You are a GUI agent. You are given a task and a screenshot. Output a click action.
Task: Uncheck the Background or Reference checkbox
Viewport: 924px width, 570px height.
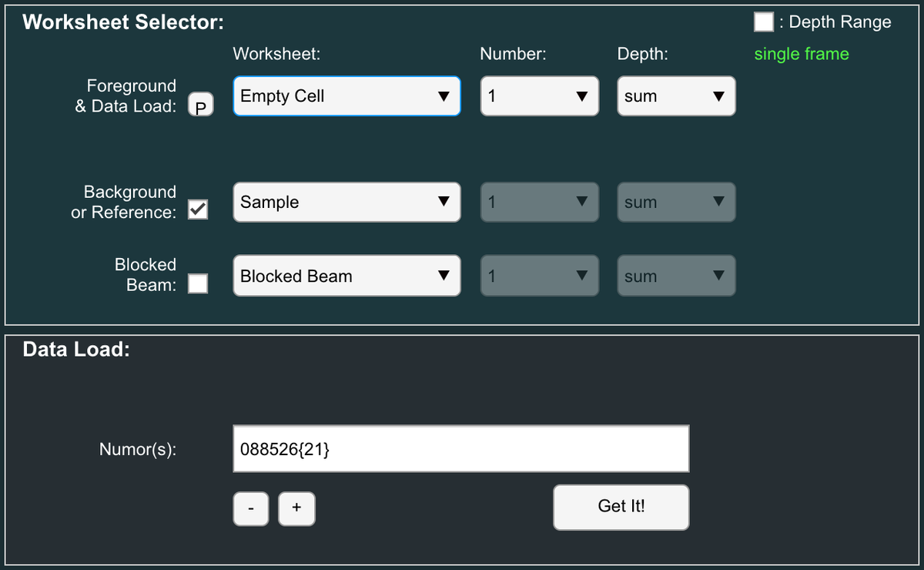coord(198,210)
